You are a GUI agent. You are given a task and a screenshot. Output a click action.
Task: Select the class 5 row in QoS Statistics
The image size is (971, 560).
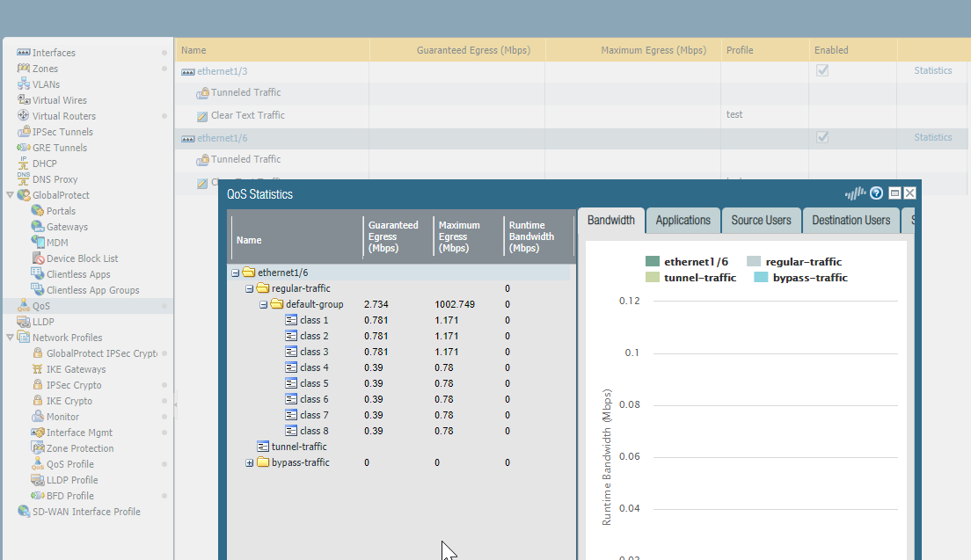(312, 383)
